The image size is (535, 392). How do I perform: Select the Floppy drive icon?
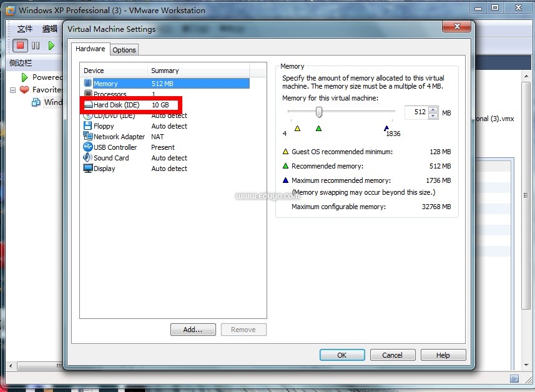pos(88,126)
